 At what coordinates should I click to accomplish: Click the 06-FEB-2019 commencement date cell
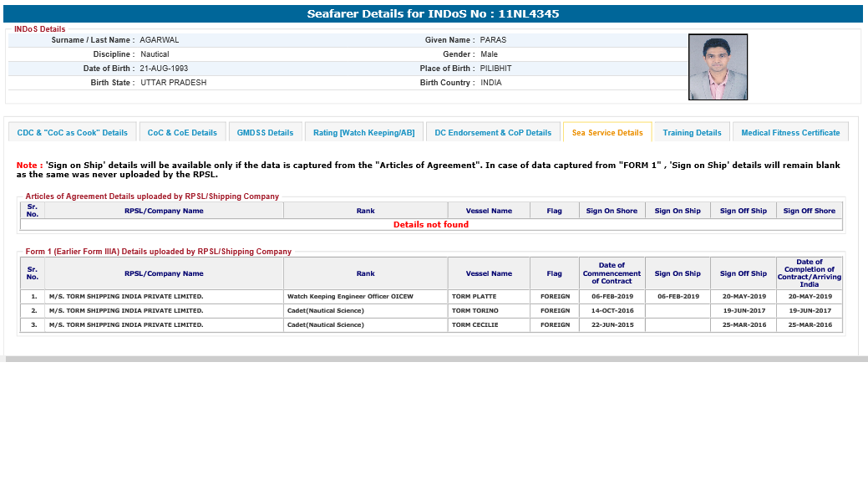pos(612,297)
